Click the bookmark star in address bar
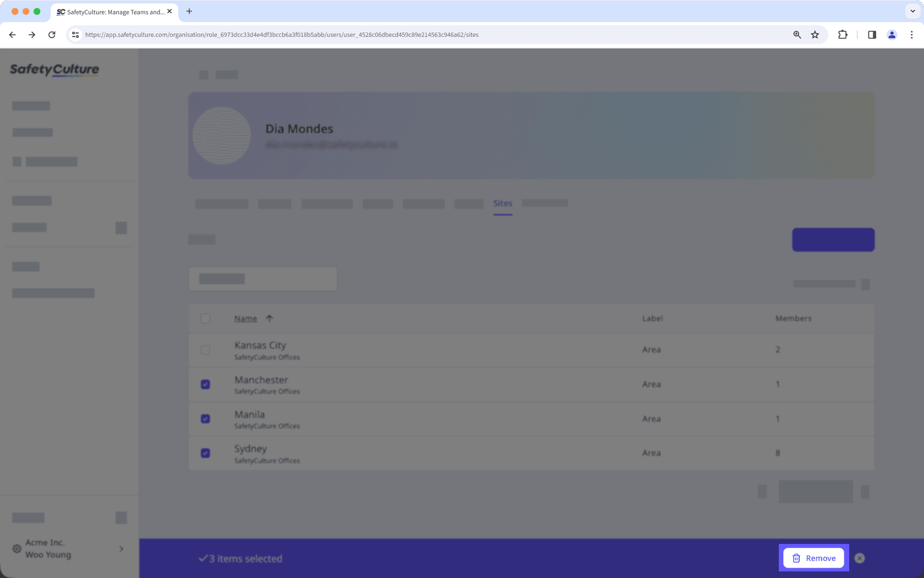Screen dimensions: 924x578 [x=815, y=34]
